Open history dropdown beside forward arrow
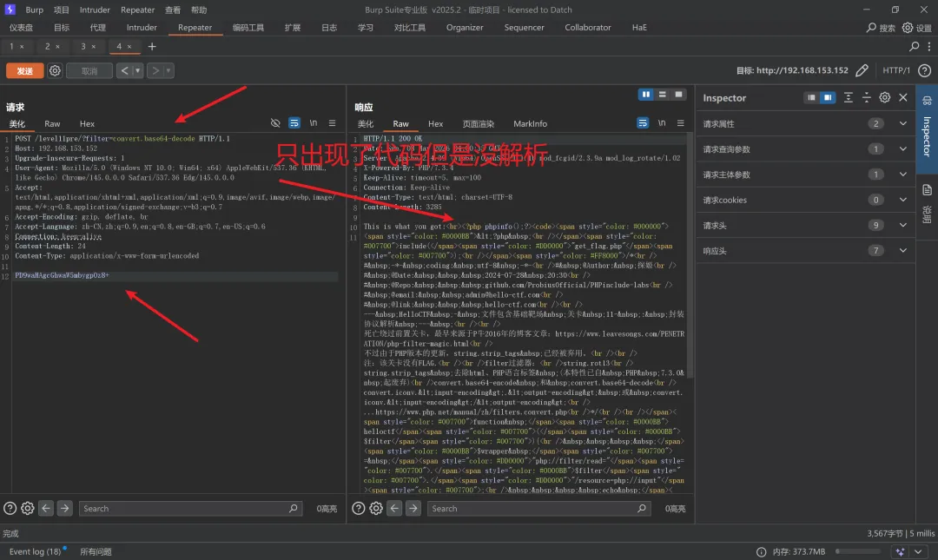938x560 pixels. point(168,70)
